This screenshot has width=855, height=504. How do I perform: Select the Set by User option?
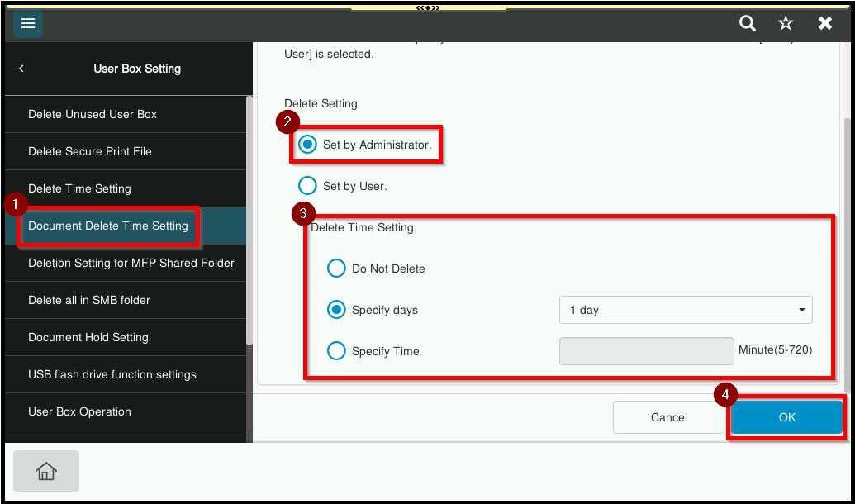click(307, 186)
